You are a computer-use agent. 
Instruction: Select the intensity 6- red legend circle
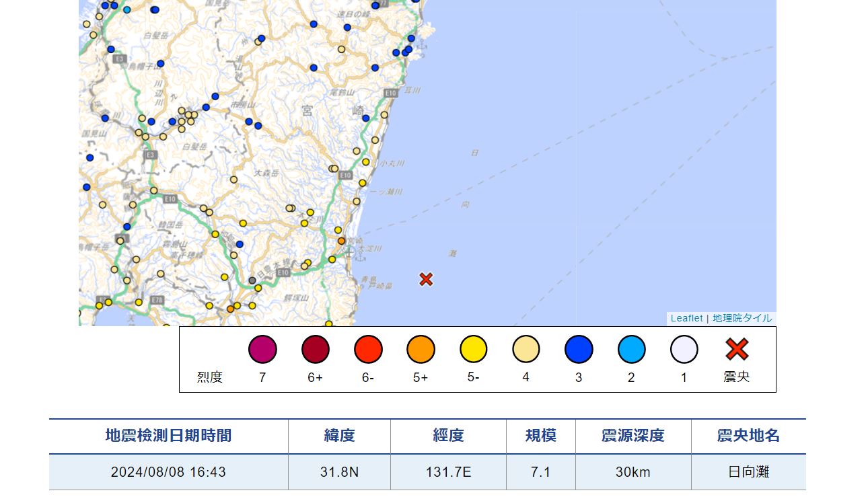click(368, 349)
